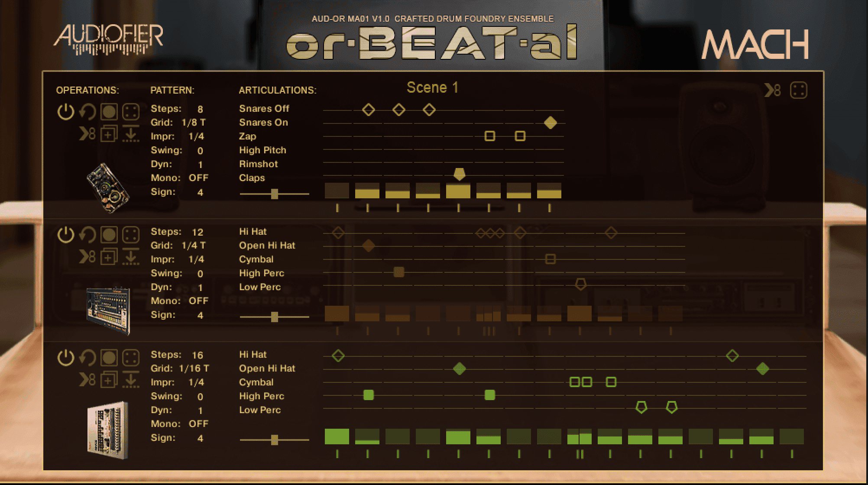
Task: Click the reset arrow on the second track
Action: (x=87, y=235)
